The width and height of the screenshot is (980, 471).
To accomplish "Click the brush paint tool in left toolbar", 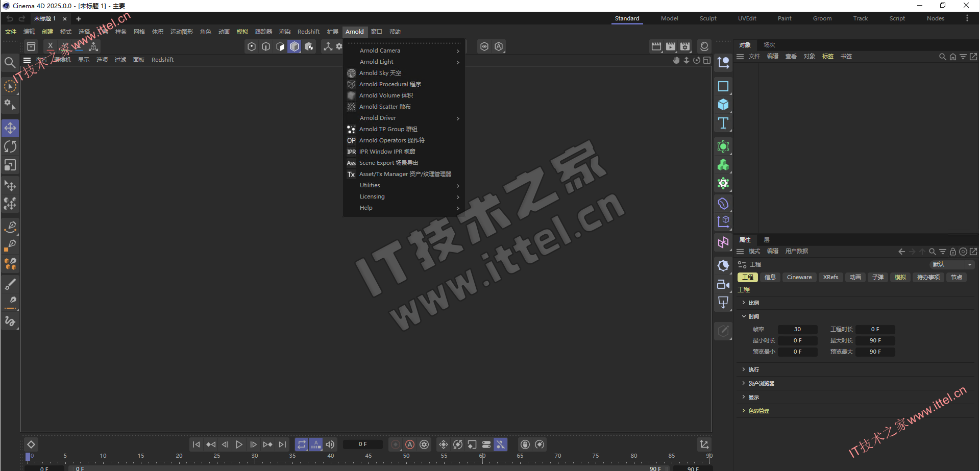I will click(10, 284).
